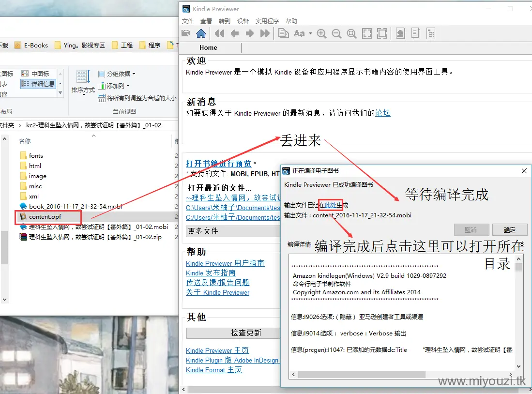
Task: Jump back with the double left arrow icon
Action: click(x=219, y=33)
